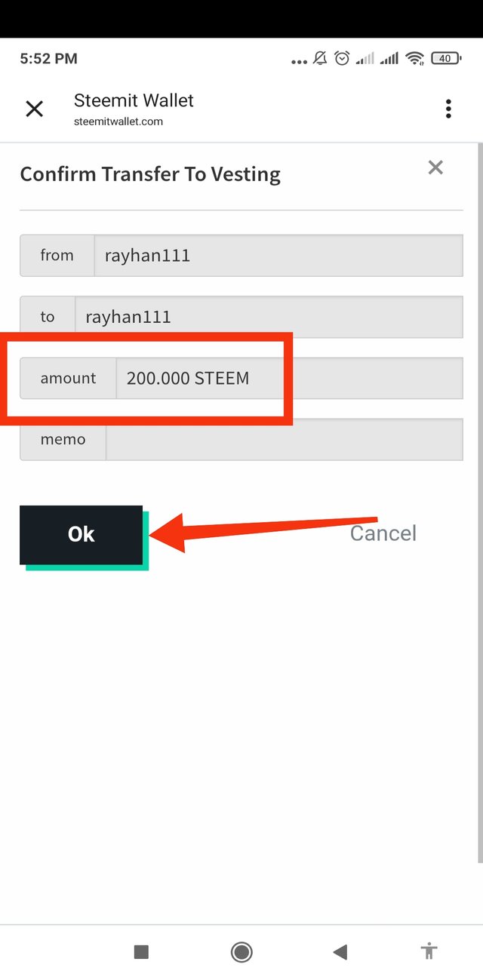Tap the Android back triangle button
This screenshot has width=483, height=980.
pyautogui.click(x=340, y=952)
